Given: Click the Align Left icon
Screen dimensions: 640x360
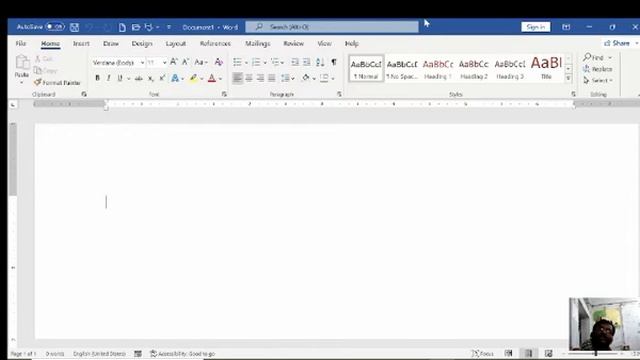Looking at the screenshot, I should pos(237,78).
